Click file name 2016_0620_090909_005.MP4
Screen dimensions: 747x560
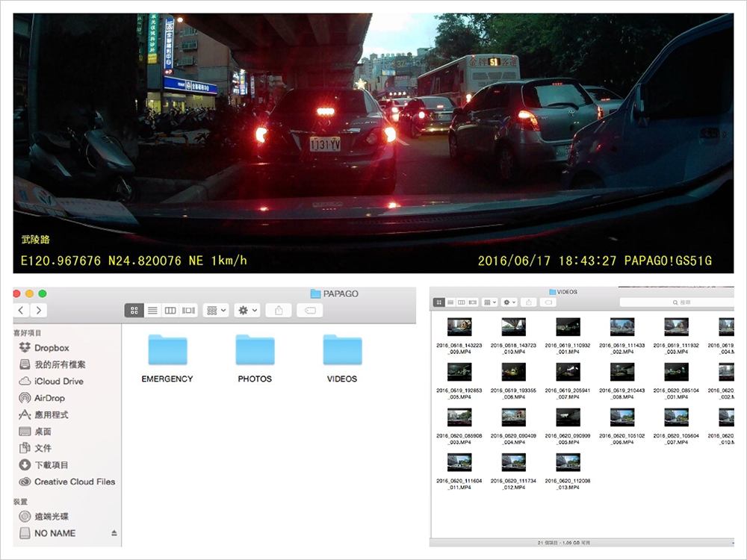pos(568,439)
